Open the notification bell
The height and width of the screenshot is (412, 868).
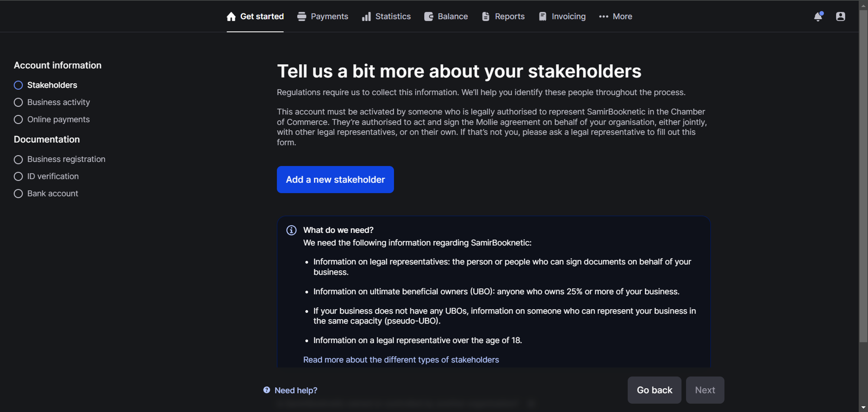[819, 16]
